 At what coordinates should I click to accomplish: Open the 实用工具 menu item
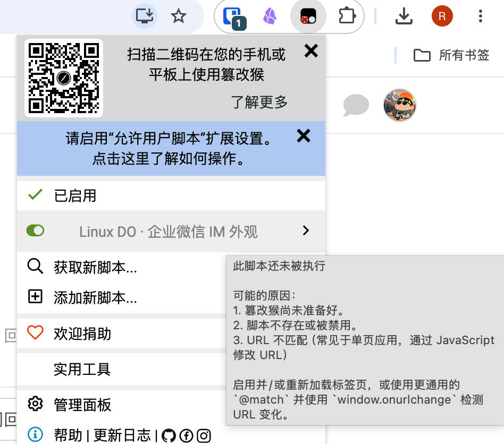82,369
